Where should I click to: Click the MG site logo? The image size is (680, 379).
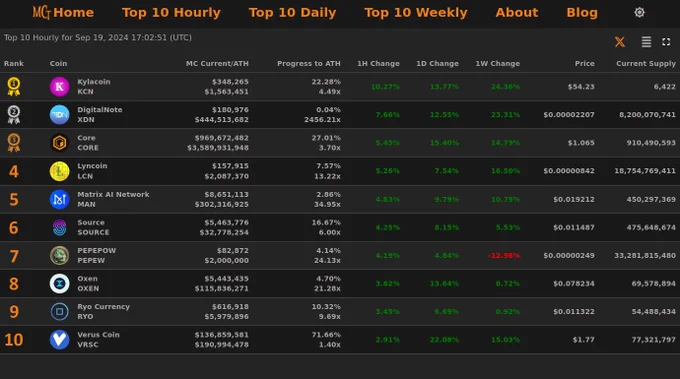tap(42, 12)
